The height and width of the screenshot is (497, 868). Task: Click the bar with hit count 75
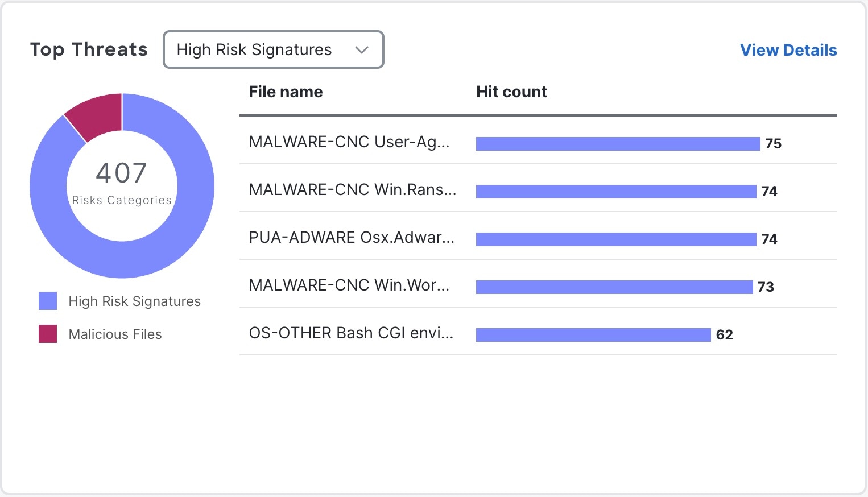(618, 144)
